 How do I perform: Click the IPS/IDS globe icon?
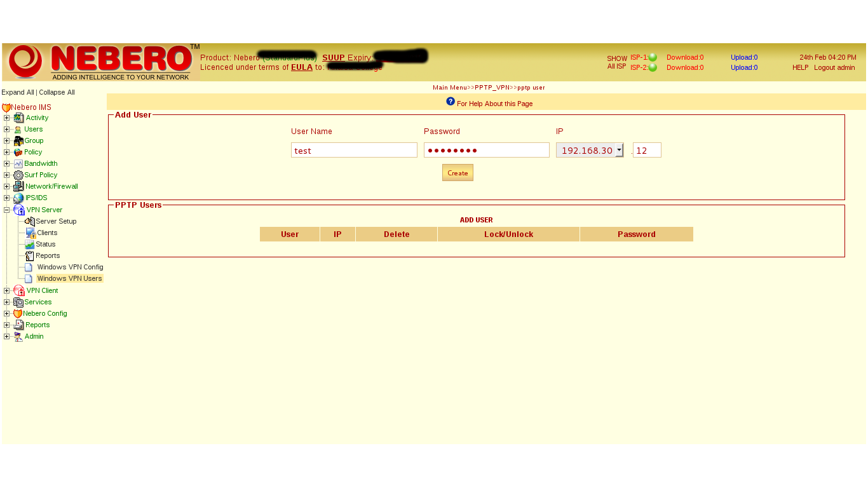[18, 198]
